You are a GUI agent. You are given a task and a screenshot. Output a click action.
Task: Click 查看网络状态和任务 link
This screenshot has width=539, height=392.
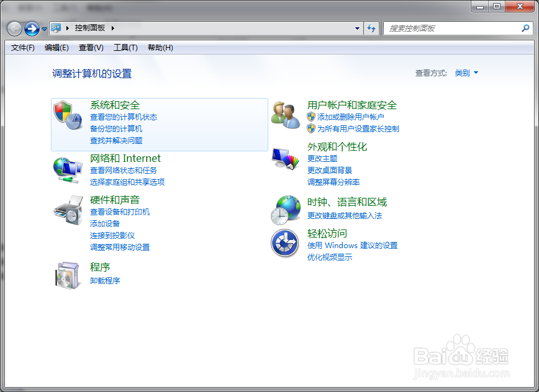[x=124, y=170]
